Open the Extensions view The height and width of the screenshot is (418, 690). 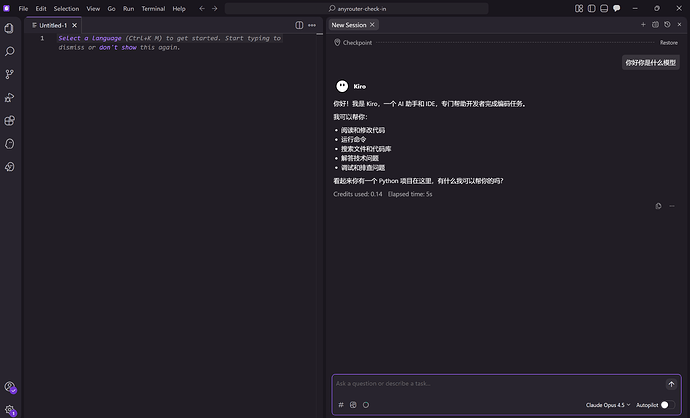9,121
